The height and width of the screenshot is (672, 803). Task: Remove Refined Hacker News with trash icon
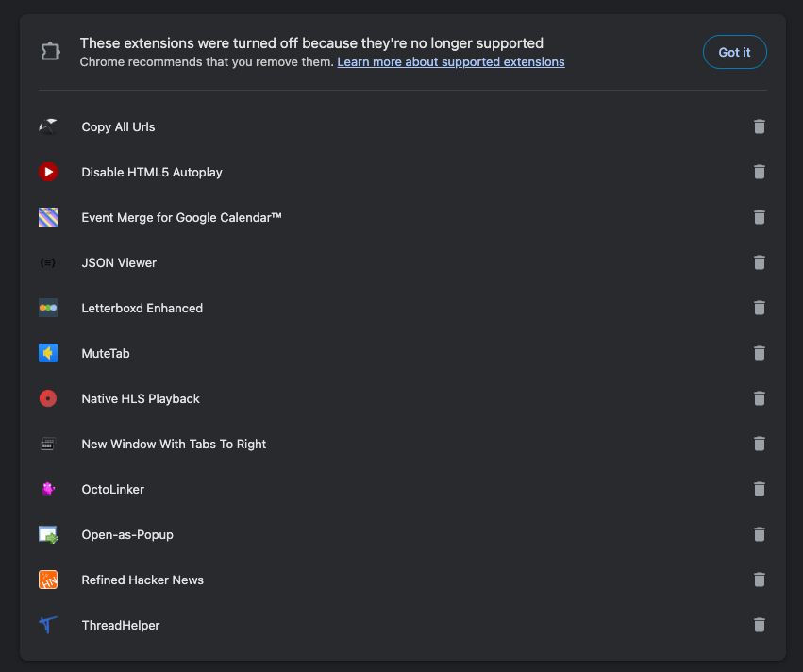coord(759,580)
